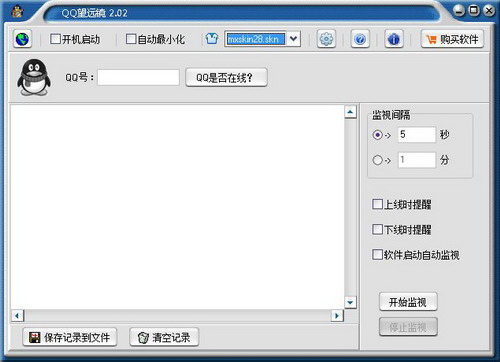Open the about info button
500x362 pixels.
point(394,39)
